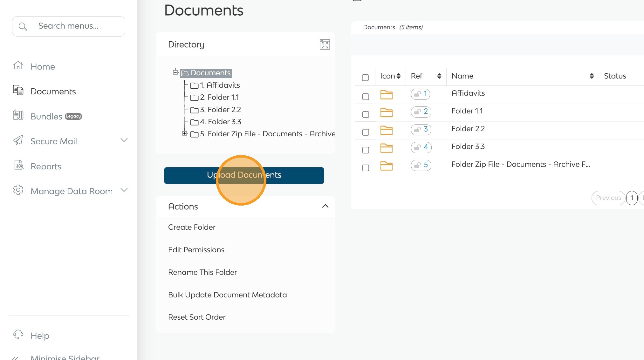The image size is (644, 360).
Task: Click the Manage Data Room gear icon
Action: point(18,190)
